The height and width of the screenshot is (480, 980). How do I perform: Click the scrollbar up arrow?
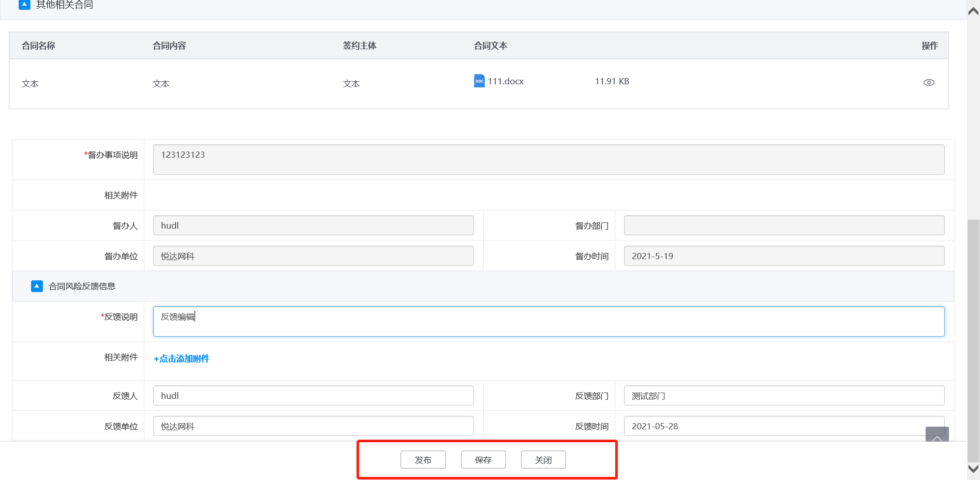point(973,11)
